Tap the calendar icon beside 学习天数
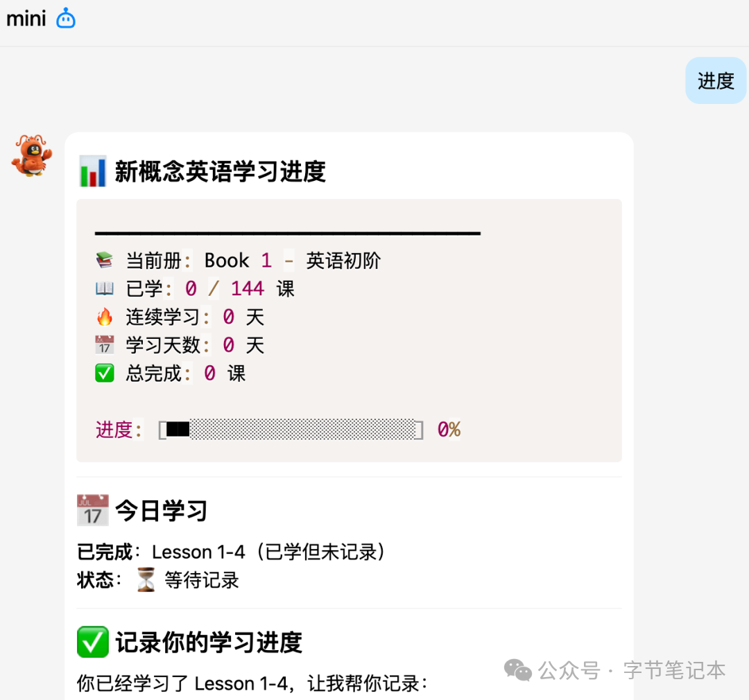The image size is (749, 700). click(x=105, y=344)
